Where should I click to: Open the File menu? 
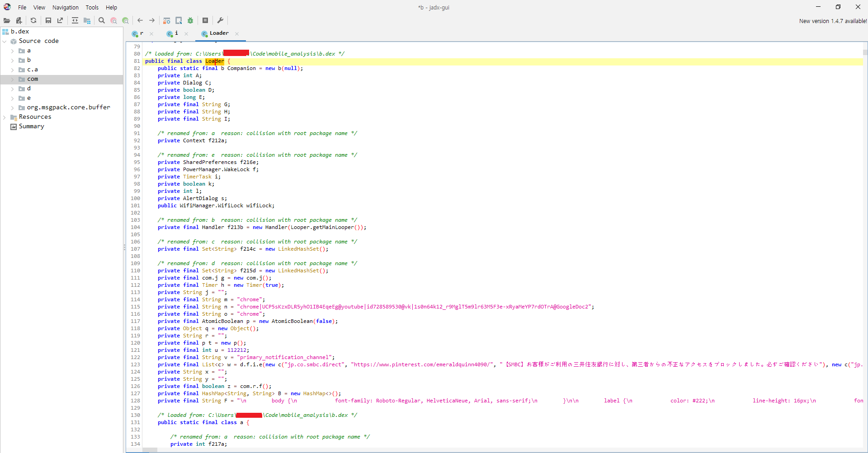[22, 7]
